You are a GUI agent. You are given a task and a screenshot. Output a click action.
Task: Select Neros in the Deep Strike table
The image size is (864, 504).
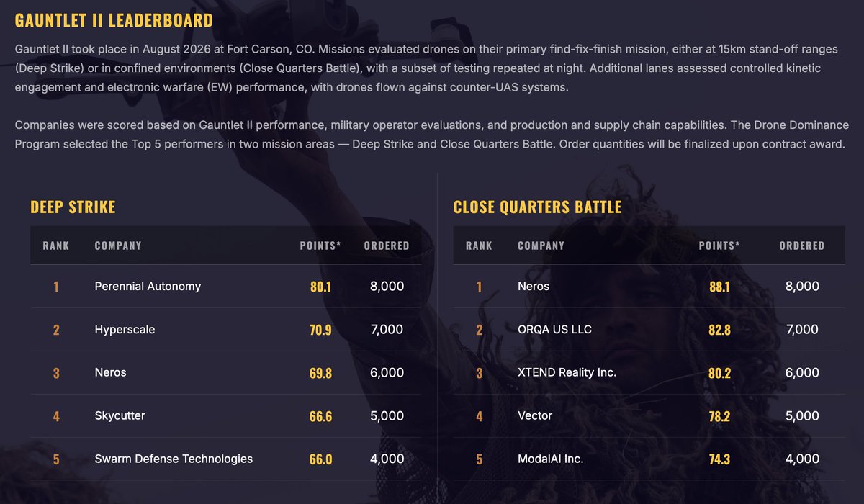tap(110, 373)
